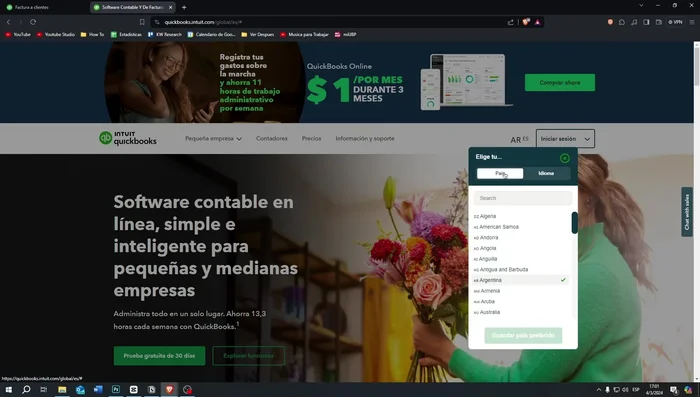Click Prueba gratuita de 30 días button
The image size is (700, 397).
tap(159, 356)
